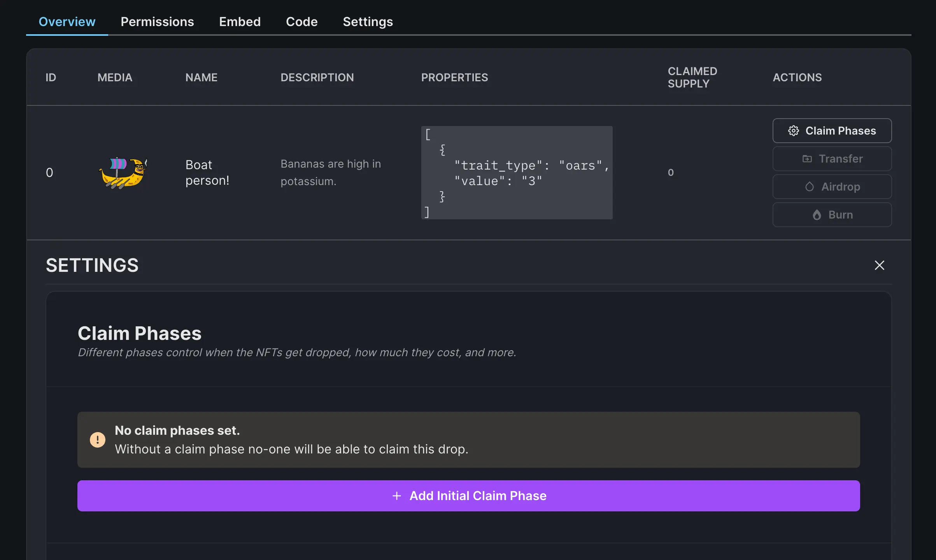This screenshot has height=560, width=936.
Task: Close the Settings panel with X
Action: 879,265
